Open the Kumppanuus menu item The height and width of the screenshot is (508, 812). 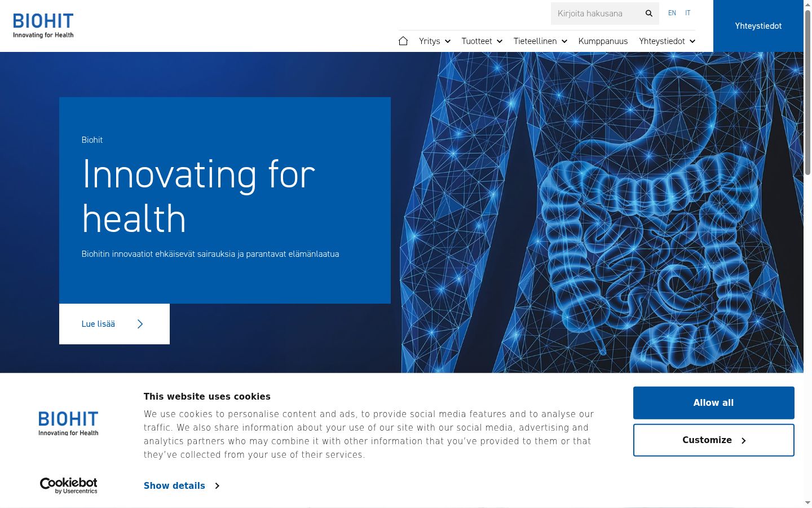click(603, 41)
